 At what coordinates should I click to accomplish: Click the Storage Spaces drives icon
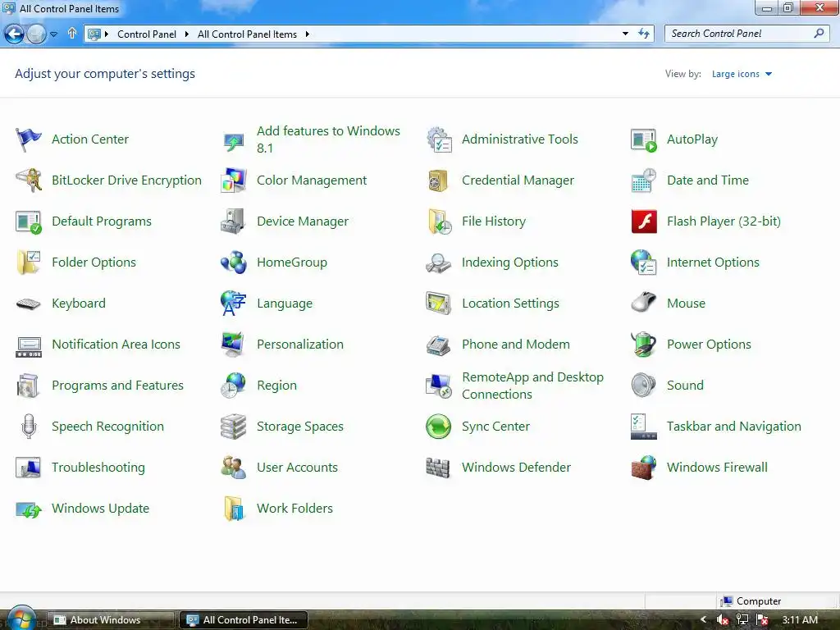pos(234,427)
